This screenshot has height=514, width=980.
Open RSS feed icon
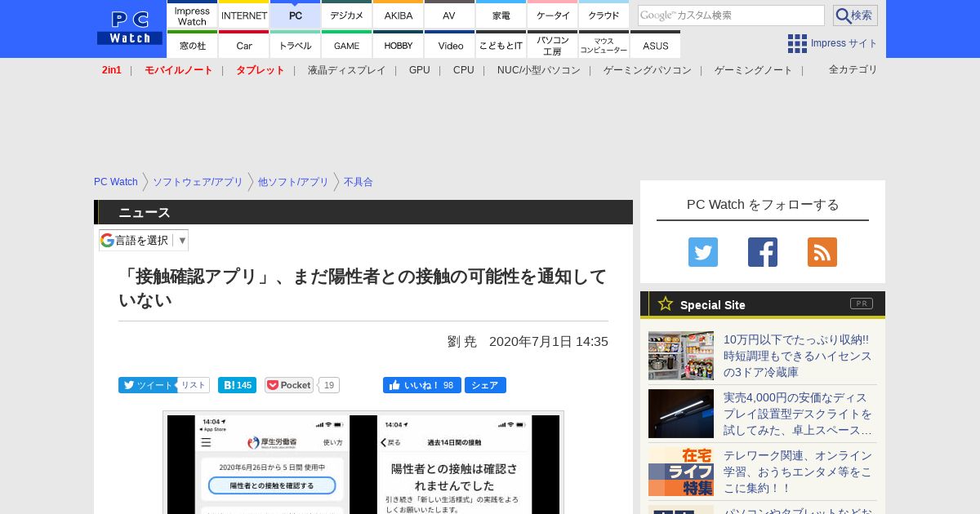coord(822,252)
